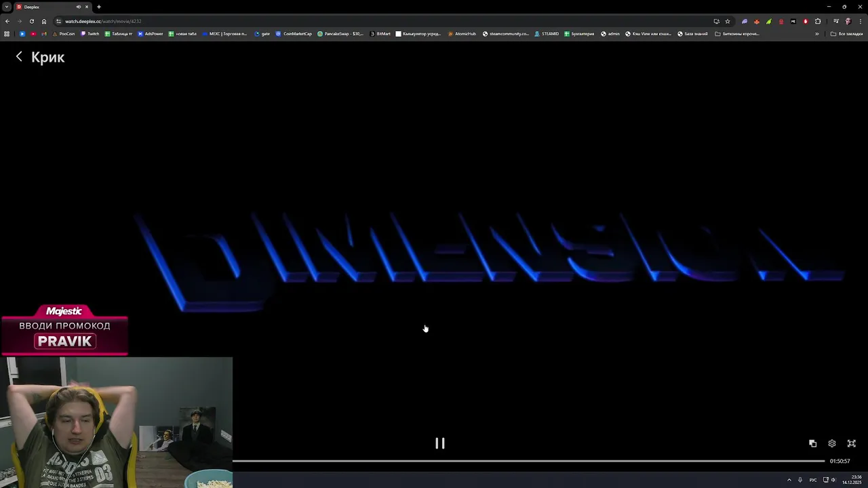This screenshot has width=868, height=488.
Task: Focus the watch.deeplex.cc address bar
Action: (380, 21)
